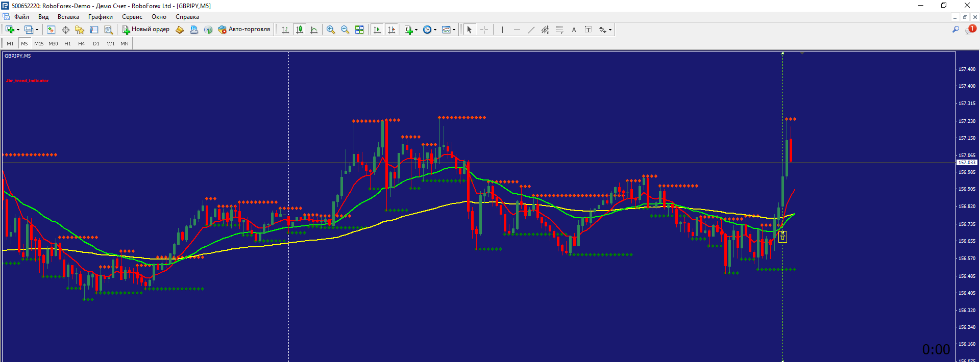980x362 pixels.
Task: Open the search magnifier icon
Action: point(955,30)
